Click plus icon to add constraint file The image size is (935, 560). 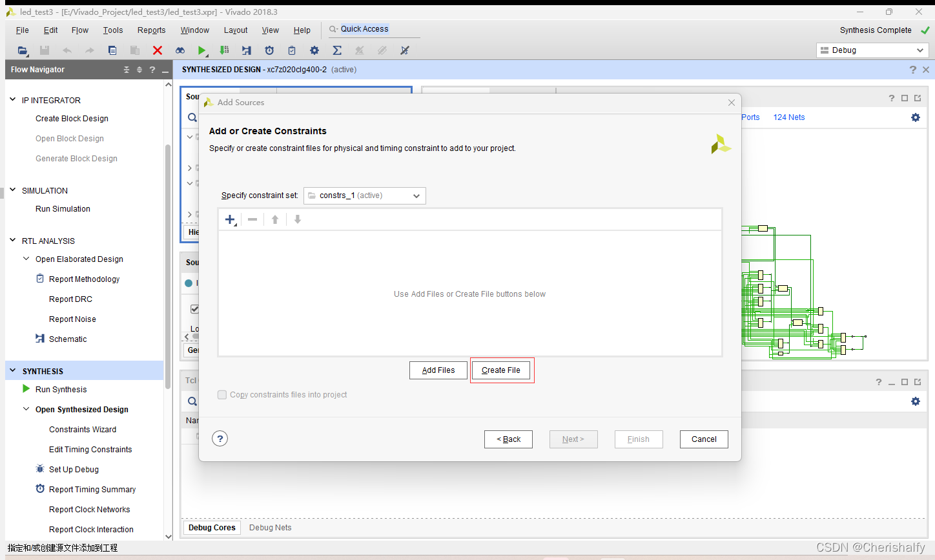230,219
